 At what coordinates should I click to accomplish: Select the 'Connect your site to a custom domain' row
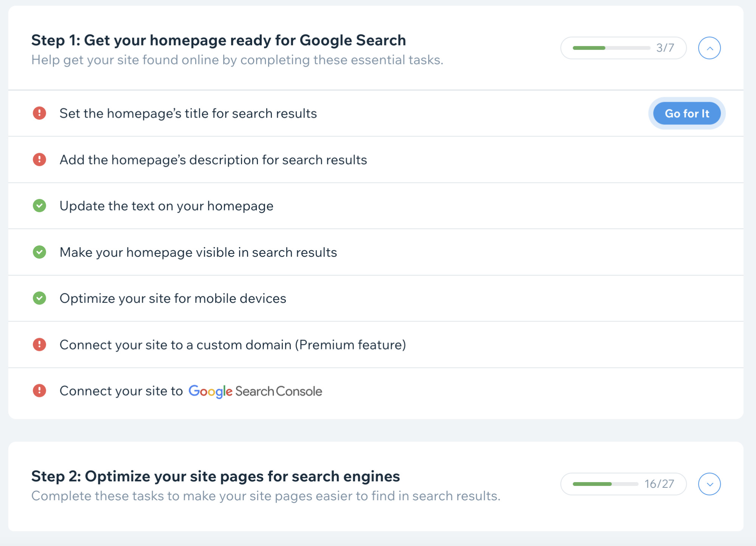point(232,345)
